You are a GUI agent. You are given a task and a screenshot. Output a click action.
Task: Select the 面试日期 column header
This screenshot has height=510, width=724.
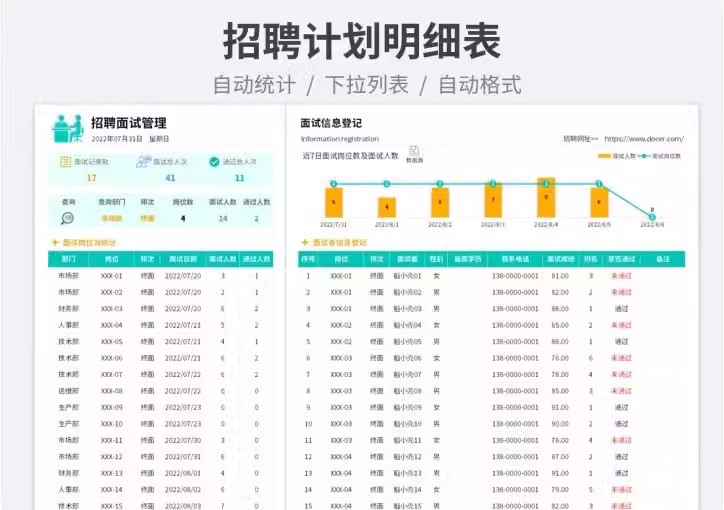(183, 259)
